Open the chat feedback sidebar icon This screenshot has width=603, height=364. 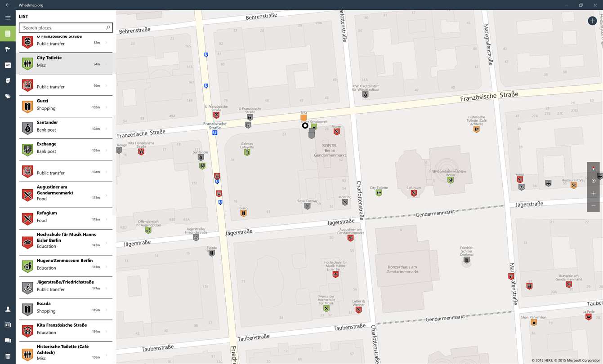pos(8,341)
